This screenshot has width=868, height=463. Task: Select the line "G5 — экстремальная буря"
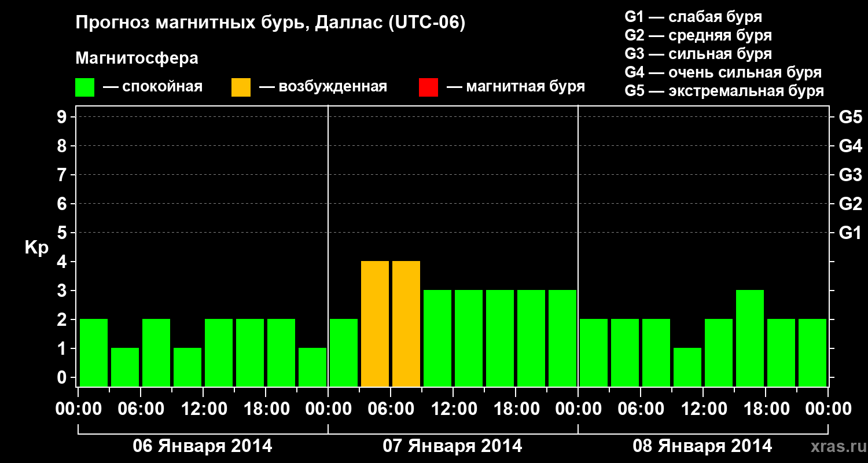[724, 91]
